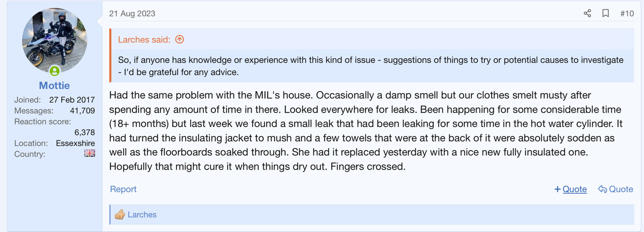Reply using the Quote arrow link
644x232 pixels.
coord(615,189)
